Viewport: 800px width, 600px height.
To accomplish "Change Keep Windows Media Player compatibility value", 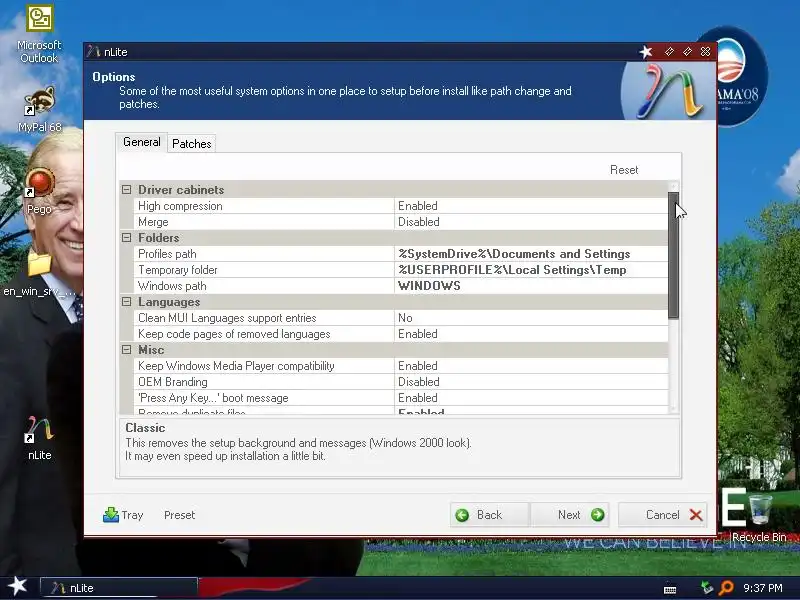I will click(531, 366).
